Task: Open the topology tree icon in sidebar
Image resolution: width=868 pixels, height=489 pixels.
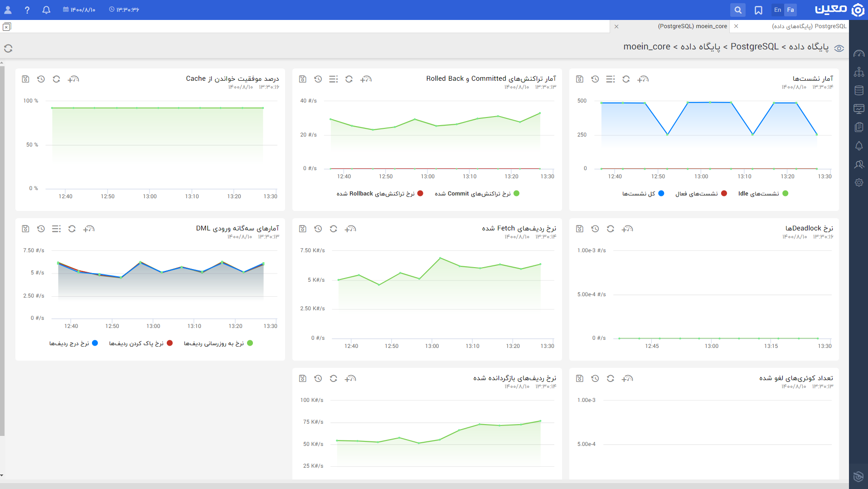Action: click(859, 72)
